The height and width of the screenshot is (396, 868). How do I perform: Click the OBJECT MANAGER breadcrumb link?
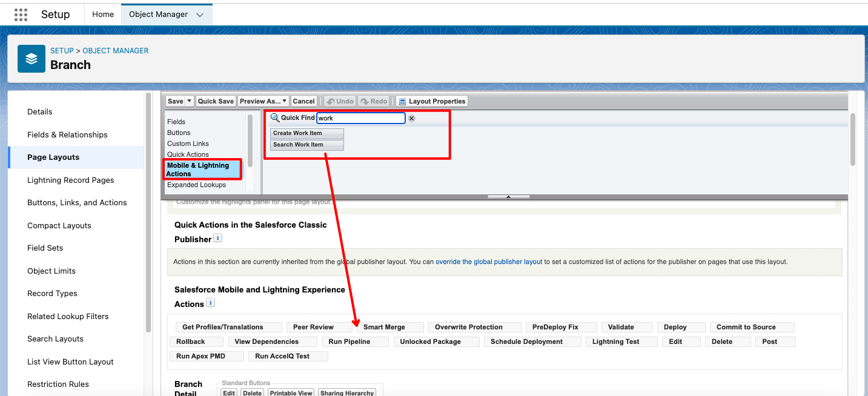click(116, 51)
